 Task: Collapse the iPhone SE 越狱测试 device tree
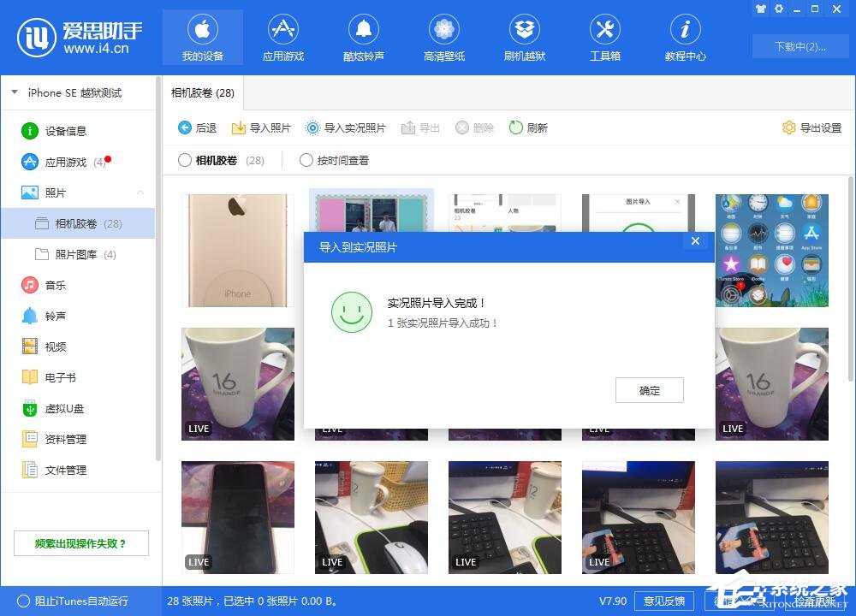[x=13, y=92]
